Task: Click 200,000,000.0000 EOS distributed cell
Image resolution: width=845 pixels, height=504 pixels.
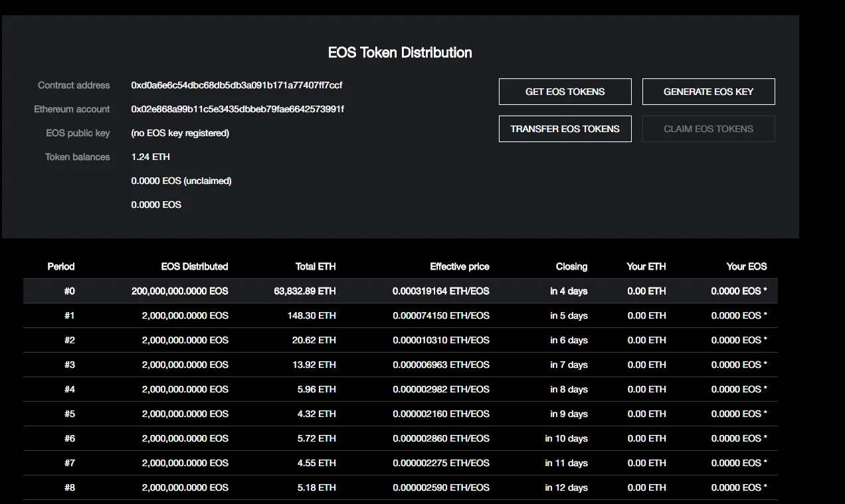Action: 180,291
